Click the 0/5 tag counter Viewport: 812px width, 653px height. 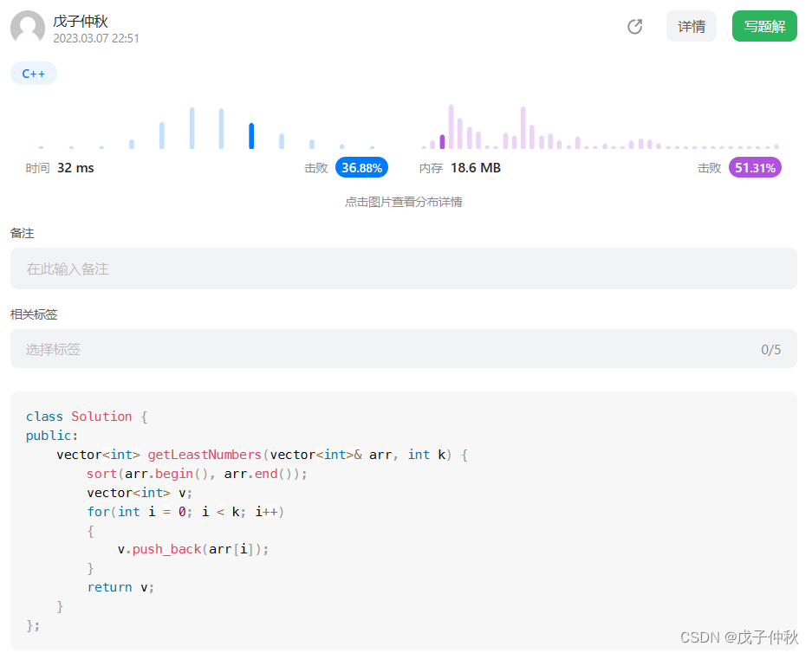click(770, 350)
